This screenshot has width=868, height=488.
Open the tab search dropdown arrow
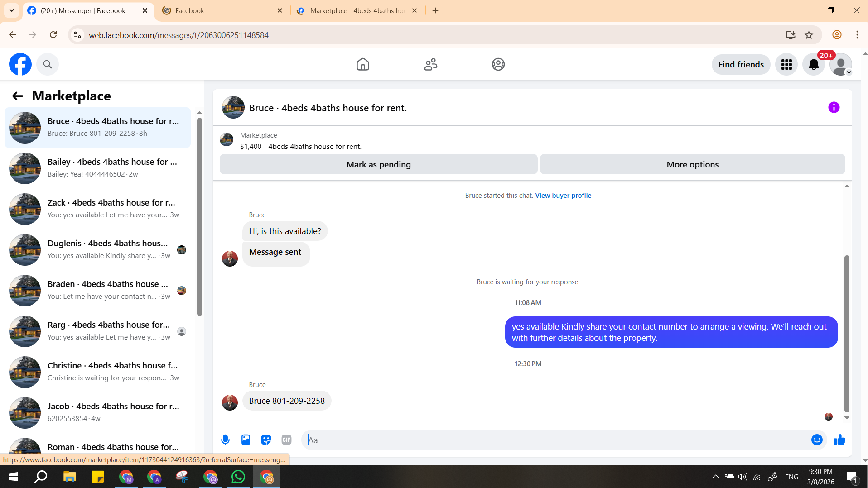(x=11, y=10)
